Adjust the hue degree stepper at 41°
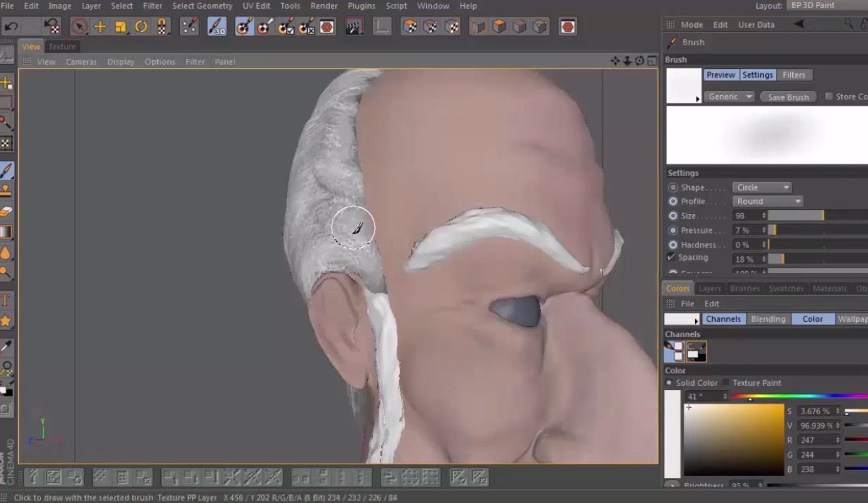This screenshot has width=868, height=503. pyautogui.click(x=725, y=397)
